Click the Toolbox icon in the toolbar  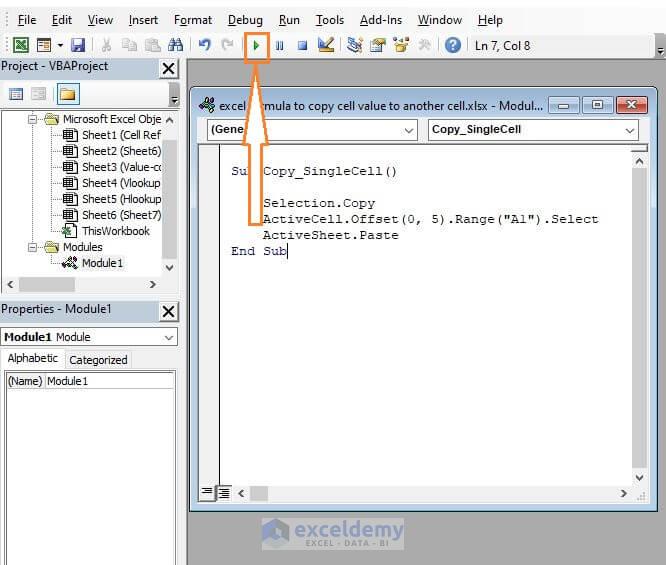tap(424, 45)
